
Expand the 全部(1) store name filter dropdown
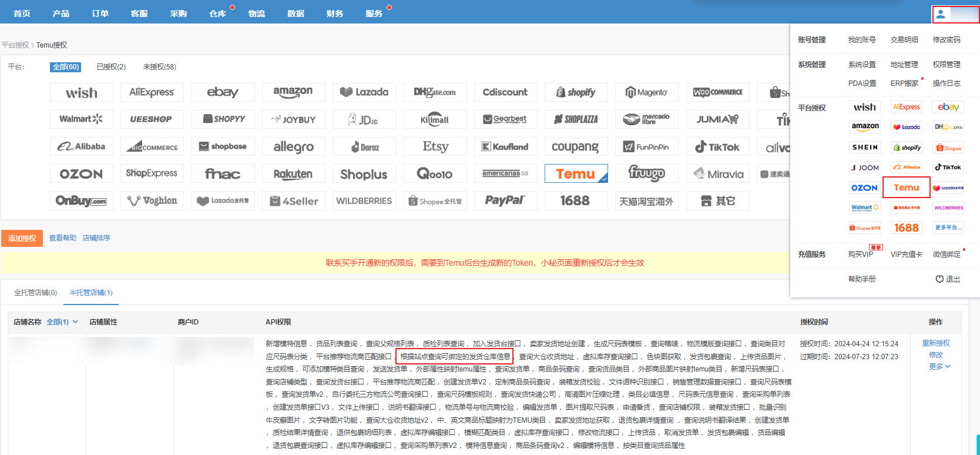62,322
